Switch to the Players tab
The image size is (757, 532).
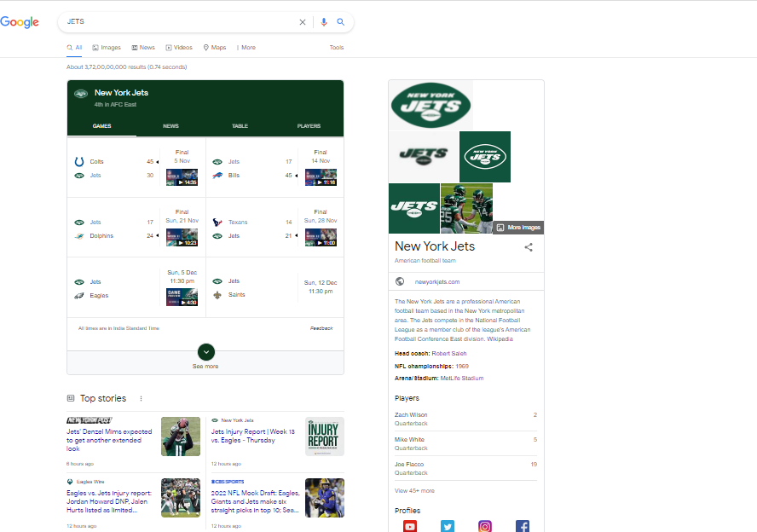pyautogui.click(x=309, y=126)
